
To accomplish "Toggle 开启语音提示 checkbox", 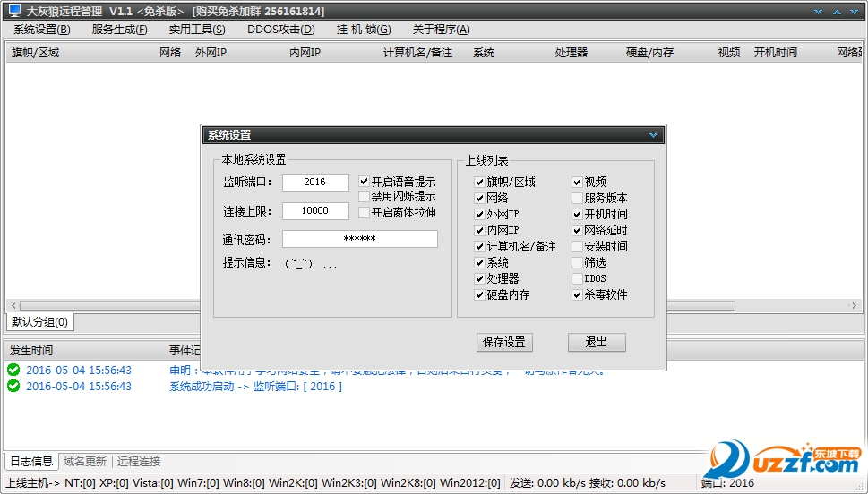I will pos(364,182).
